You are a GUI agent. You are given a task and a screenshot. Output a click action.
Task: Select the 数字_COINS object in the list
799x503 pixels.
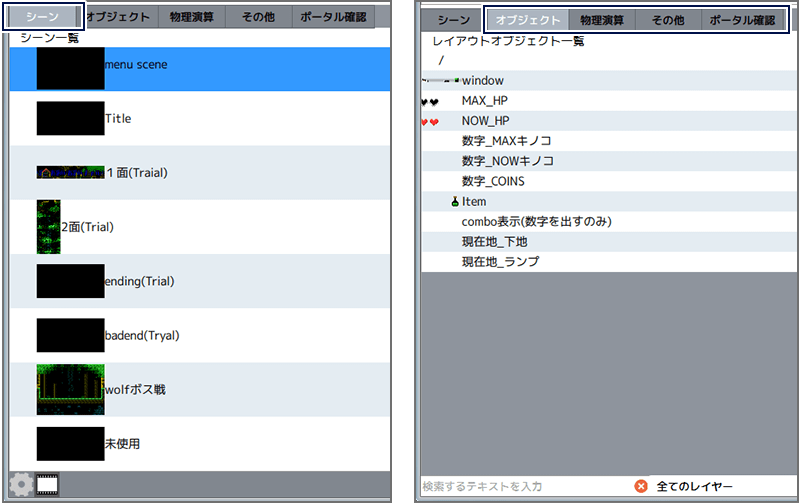(x=493, y=182)
